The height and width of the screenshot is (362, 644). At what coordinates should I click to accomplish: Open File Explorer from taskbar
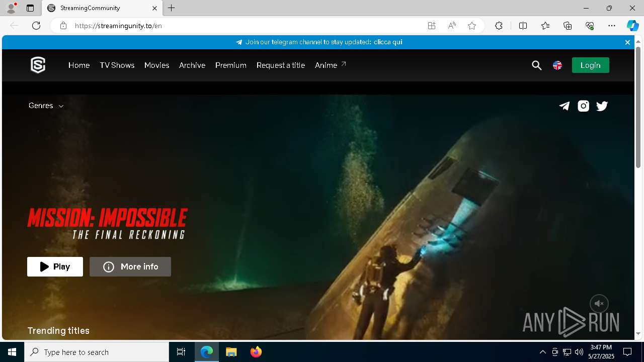(x=231, y=352)
